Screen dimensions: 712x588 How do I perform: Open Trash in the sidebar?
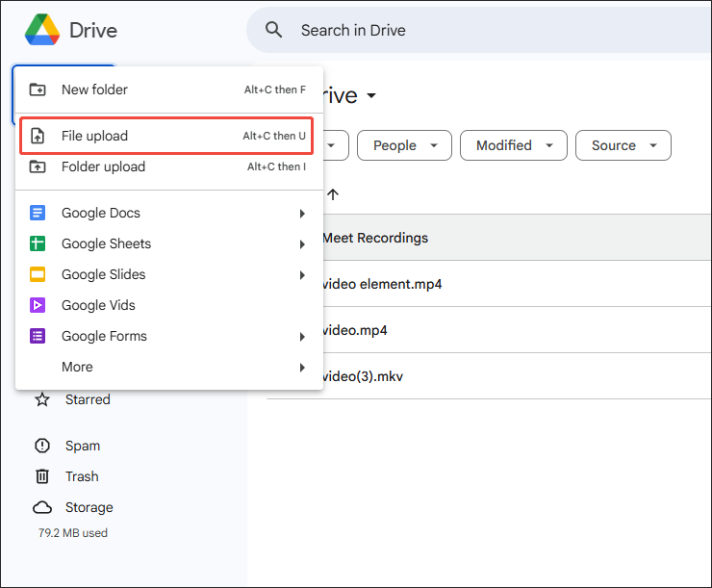81,476
